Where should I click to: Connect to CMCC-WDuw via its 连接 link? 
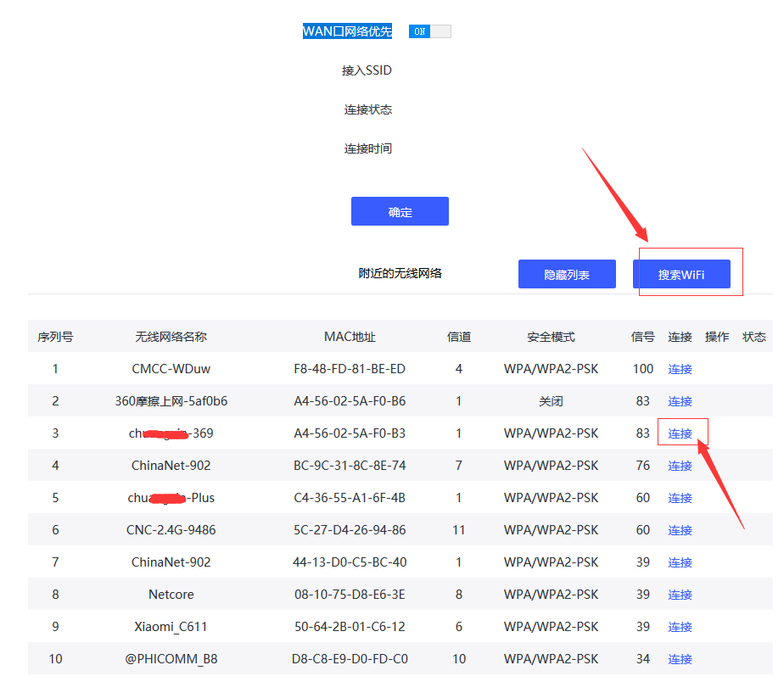[x=680, y=369]
